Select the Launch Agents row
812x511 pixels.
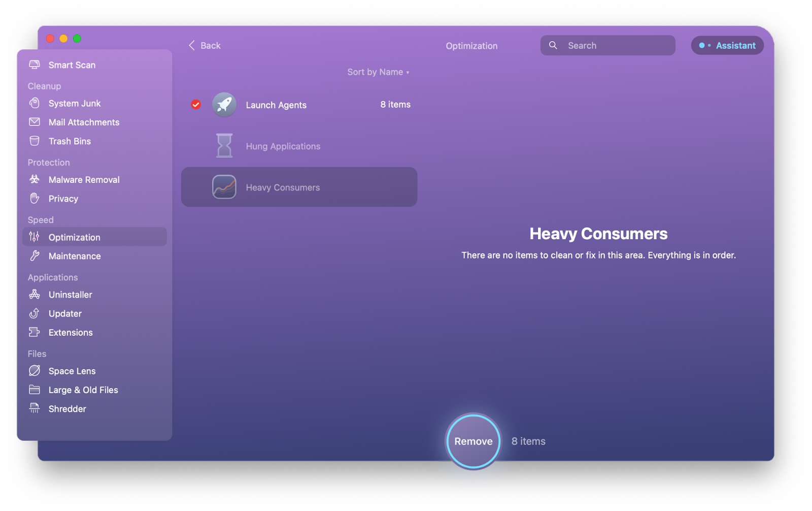299,105
